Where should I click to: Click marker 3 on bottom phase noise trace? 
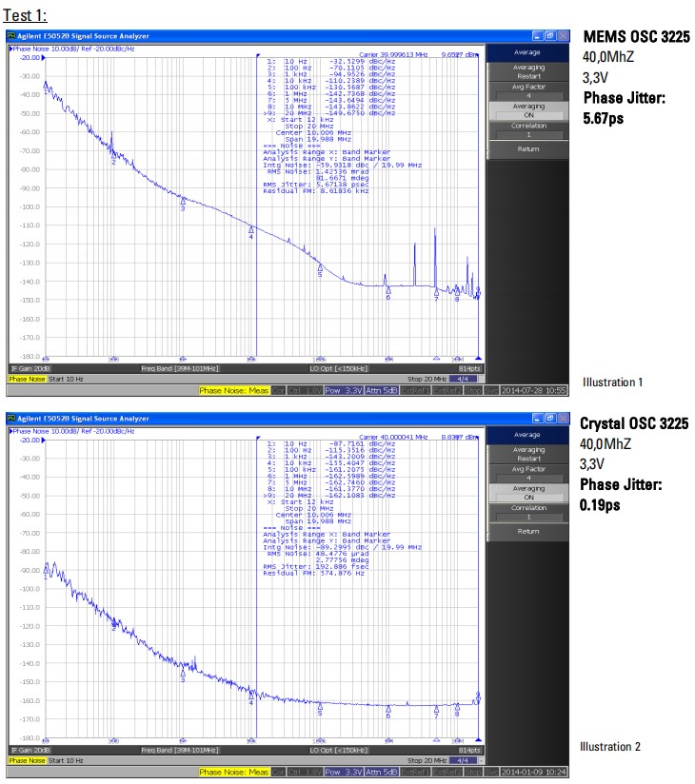click(182, 671)
